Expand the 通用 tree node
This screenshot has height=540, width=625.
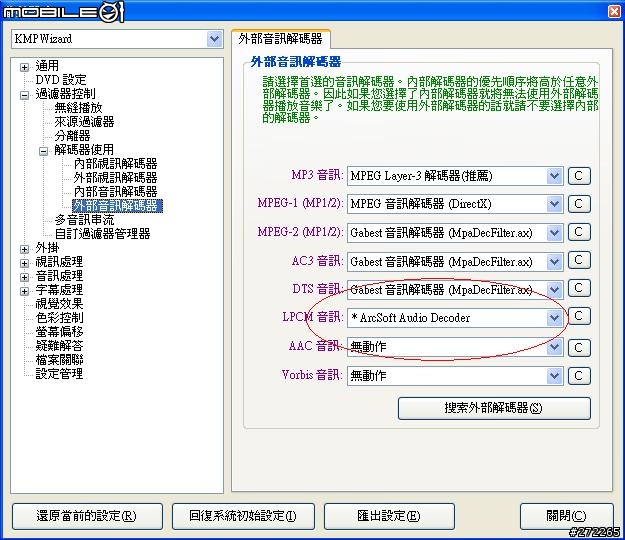pyautogui.click(x=24, y=67)
